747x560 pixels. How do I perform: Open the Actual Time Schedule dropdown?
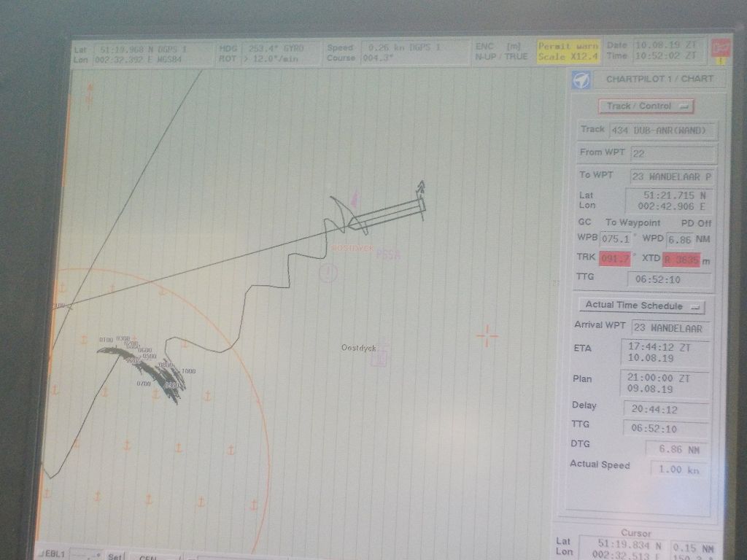(642, 306)
